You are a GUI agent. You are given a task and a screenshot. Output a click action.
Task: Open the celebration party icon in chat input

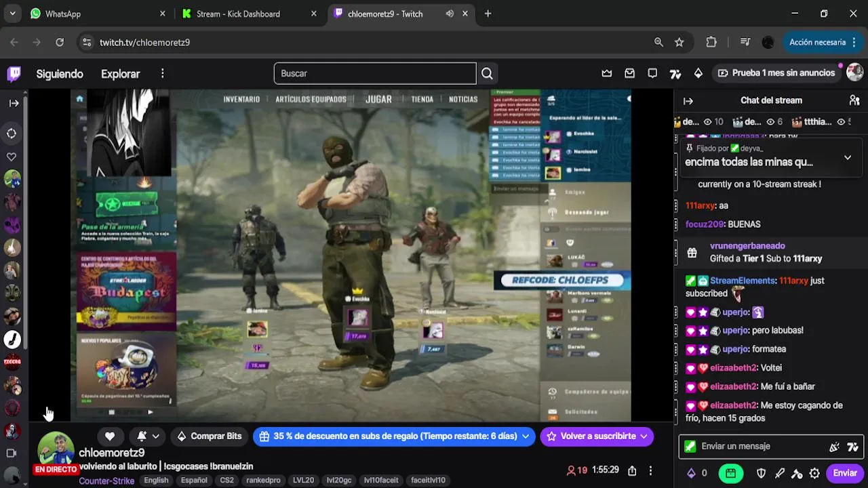[x=834, y=447]
